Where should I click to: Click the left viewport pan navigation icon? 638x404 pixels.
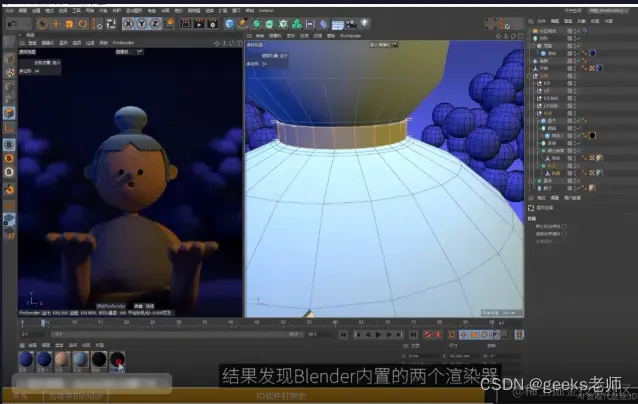click(217, 43)
